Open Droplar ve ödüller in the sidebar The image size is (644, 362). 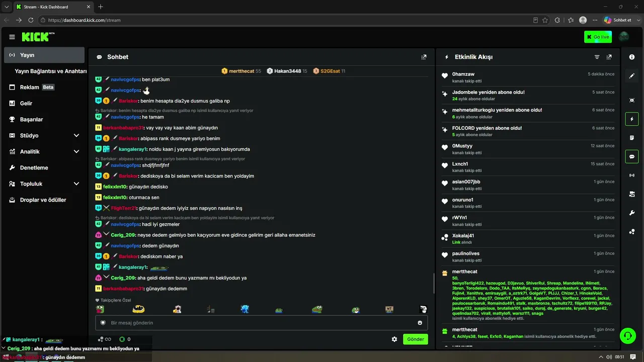(44, 200)
